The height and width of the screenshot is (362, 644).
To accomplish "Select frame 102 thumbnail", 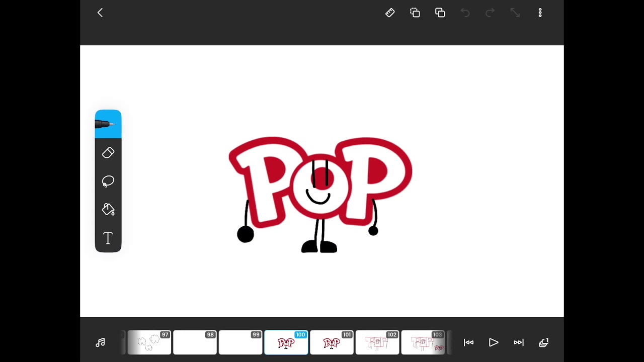I will point(377,342).
